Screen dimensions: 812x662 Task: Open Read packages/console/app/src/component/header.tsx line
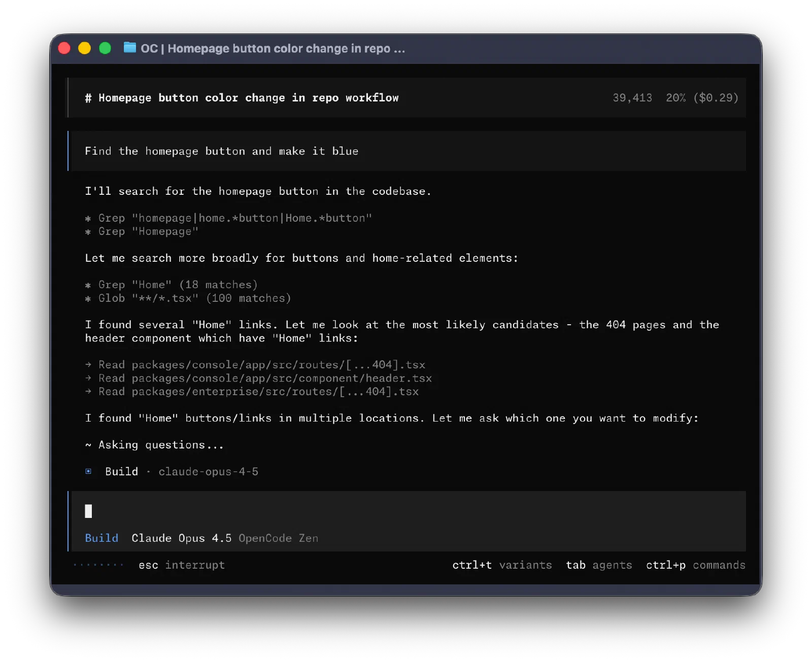[x=258, y=378]
